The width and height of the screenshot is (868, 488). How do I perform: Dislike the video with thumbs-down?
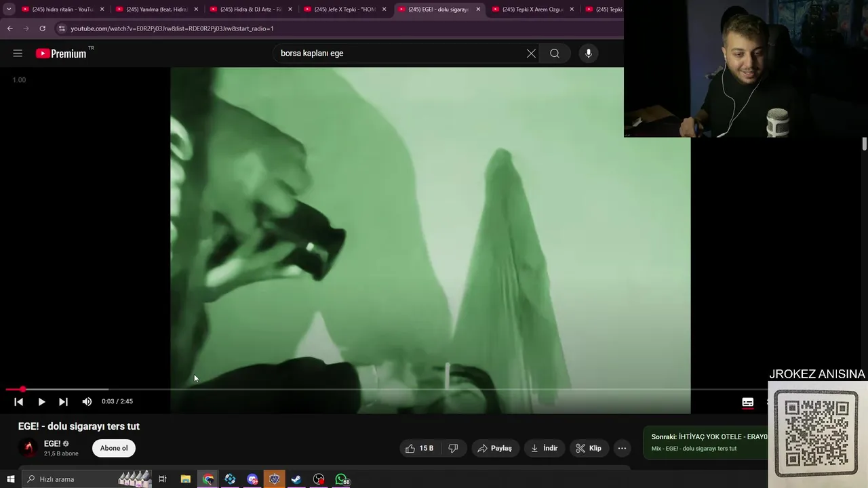pos(453,448)
